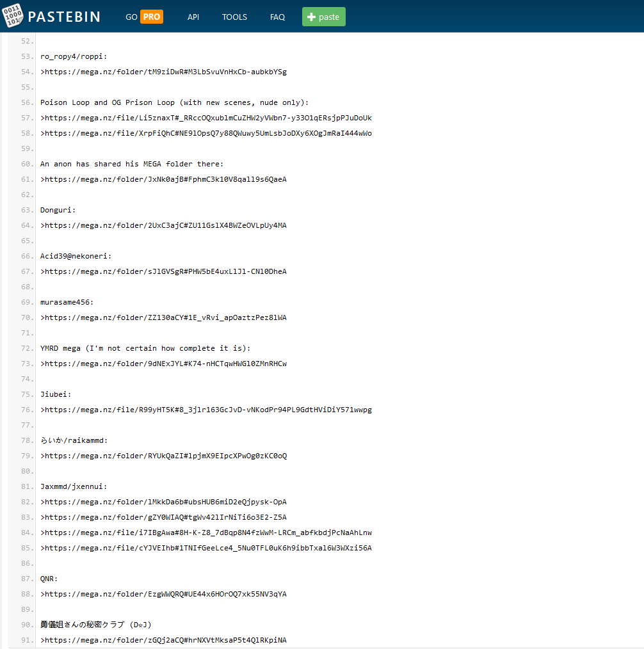
Task: Click the mega folder line starting sJlGVSgR
Action: (163, 271)
